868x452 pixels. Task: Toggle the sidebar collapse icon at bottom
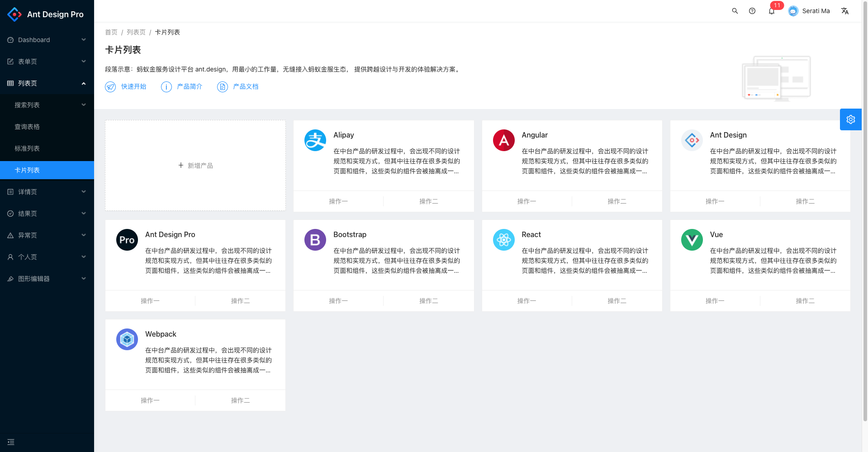pyautogui.click(x=11, y=442)
